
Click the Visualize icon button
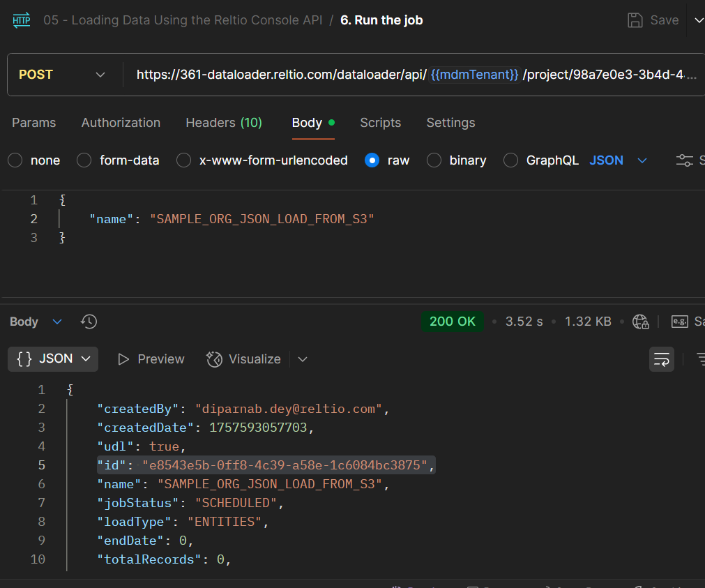214,359
